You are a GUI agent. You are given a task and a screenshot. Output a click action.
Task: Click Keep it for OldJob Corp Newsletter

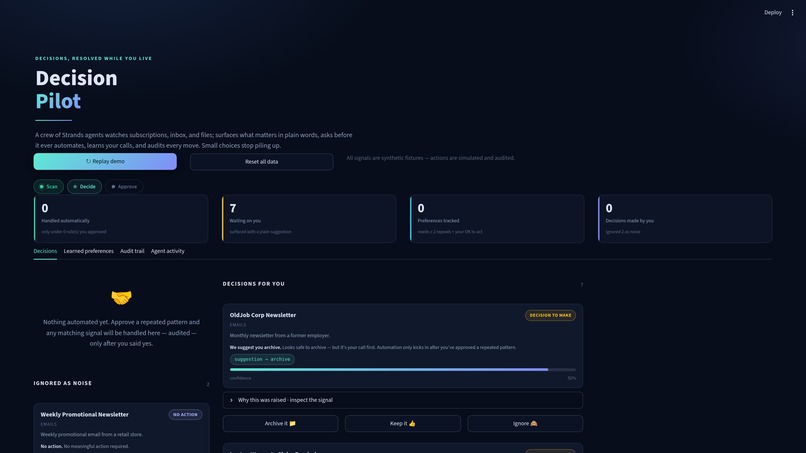tap(403, 424)
